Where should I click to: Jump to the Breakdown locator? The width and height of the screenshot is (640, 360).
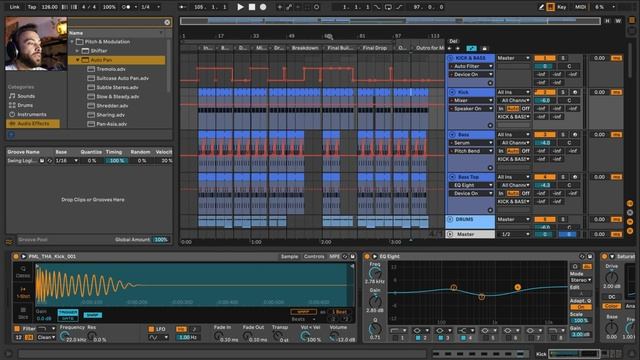coord(304,48)
